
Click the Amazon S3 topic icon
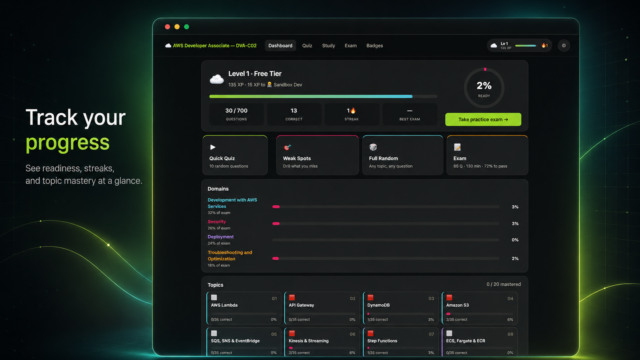pyautogui.click(x=449, y=298)
